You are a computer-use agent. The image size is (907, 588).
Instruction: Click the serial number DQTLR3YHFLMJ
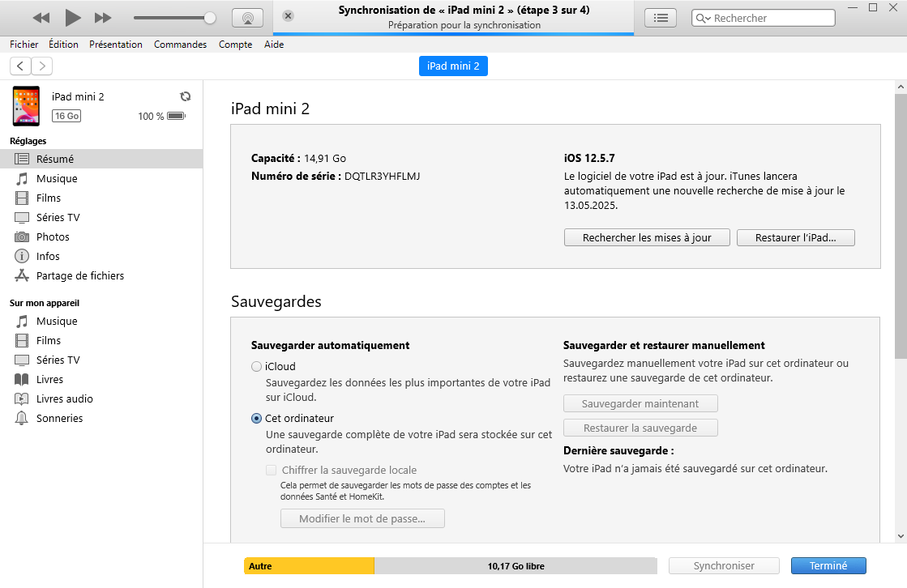click(383, 177)
